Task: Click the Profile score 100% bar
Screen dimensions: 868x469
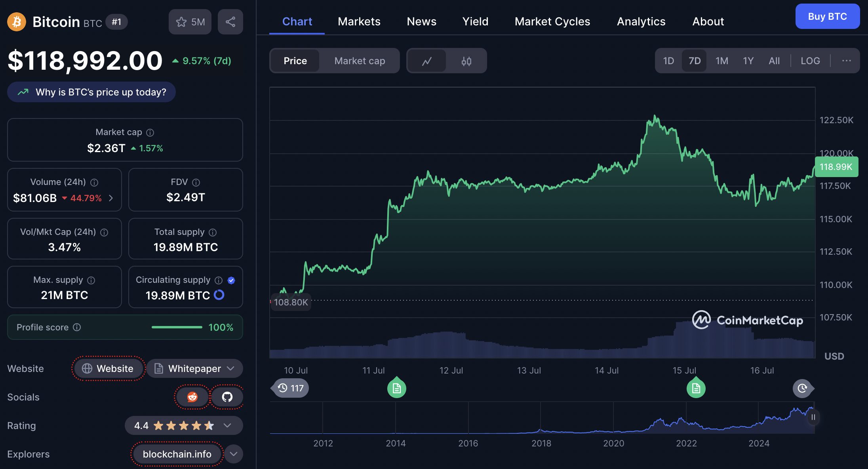Action: pos(177,327)
